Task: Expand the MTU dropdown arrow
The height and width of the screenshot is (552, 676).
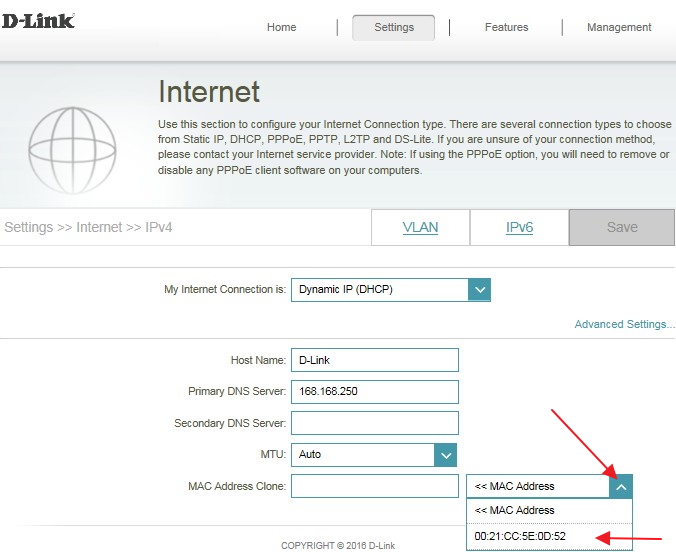Action: coord(445,455)
